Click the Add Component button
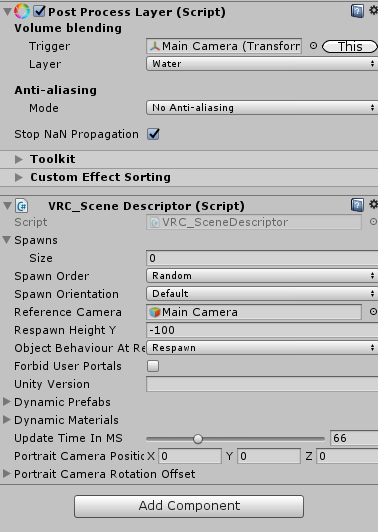The image size is (378, 532). pyautogui.click(x=189, y=506)
